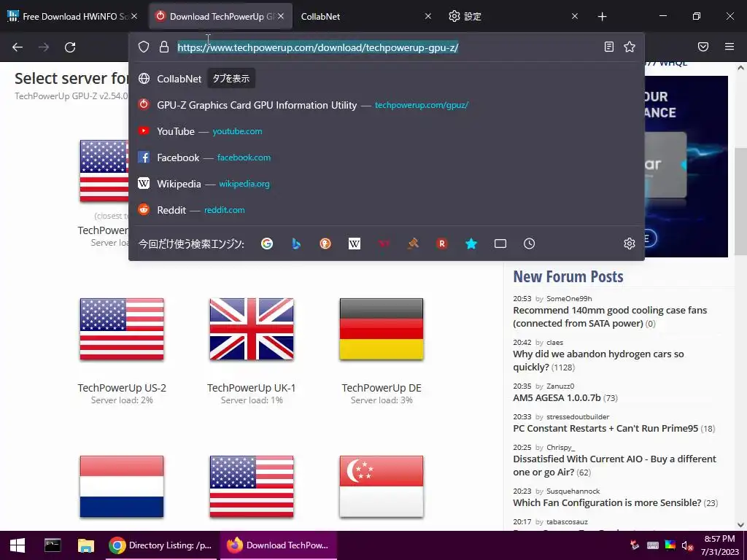The height and width of the screenshot is (560, 747).
Task: Search this time with Bing engine
Action: tap(296, 244)
